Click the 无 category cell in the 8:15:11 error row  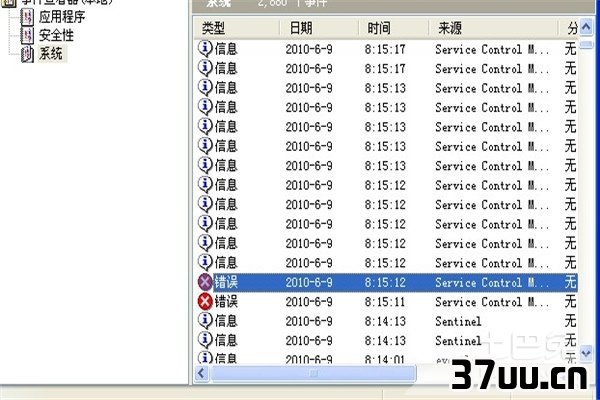tap(570, 302)
